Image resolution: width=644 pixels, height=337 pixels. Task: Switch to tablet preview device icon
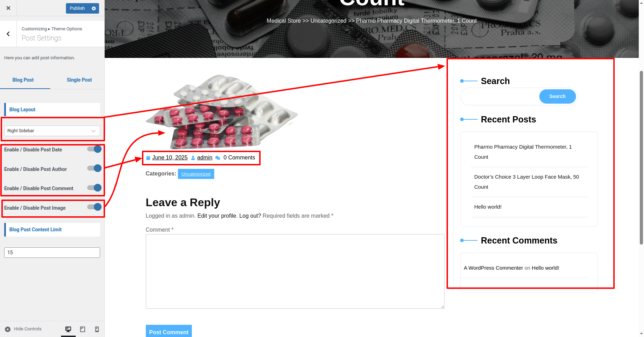pyautogui.click(x=83, y=329)
